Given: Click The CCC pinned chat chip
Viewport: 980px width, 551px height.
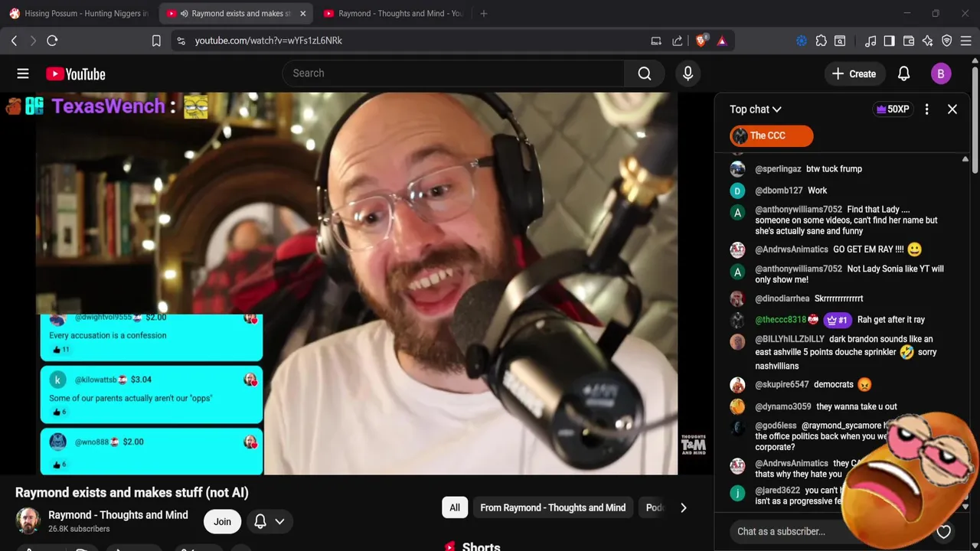Looking at the screenshot, I should pyautogui.click(x=771, y=135).
